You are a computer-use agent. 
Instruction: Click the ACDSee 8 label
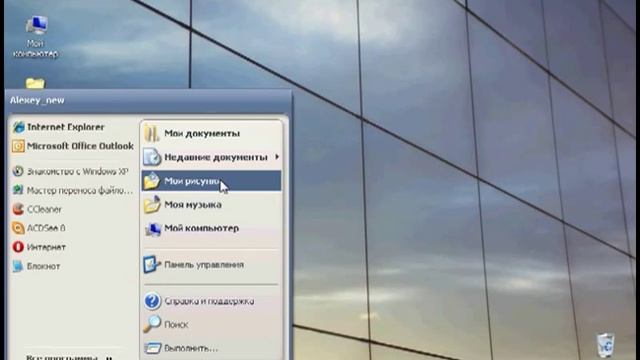click(x=46, y=228)
